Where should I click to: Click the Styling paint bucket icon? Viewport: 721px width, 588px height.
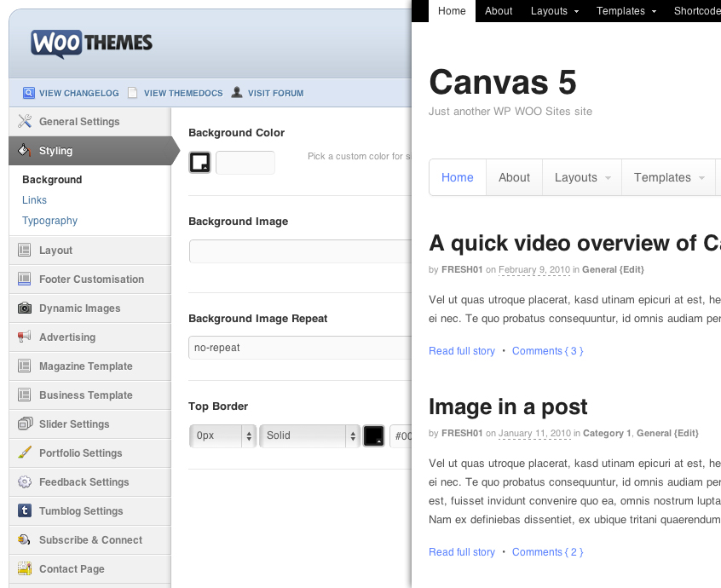tap(25, 150)
